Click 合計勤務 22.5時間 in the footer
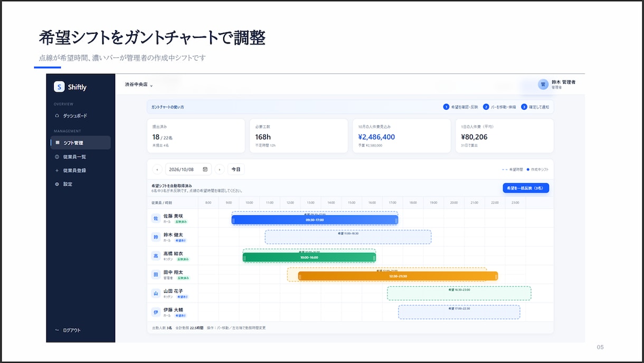644x363 pixels. pyautogui.click(x=189, y=328)
